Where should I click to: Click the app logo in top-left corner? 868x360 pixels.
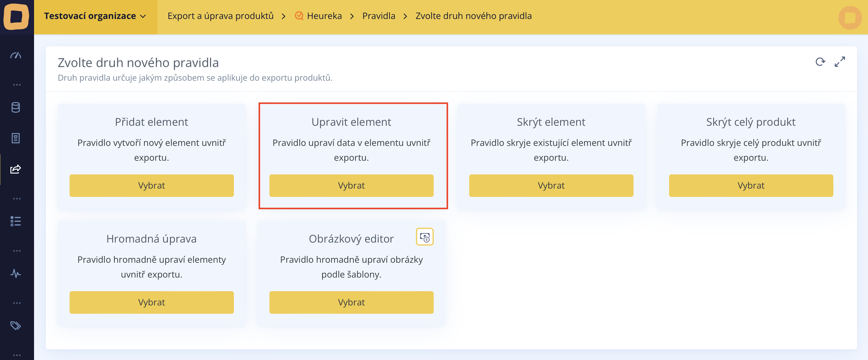click(16, 16)
